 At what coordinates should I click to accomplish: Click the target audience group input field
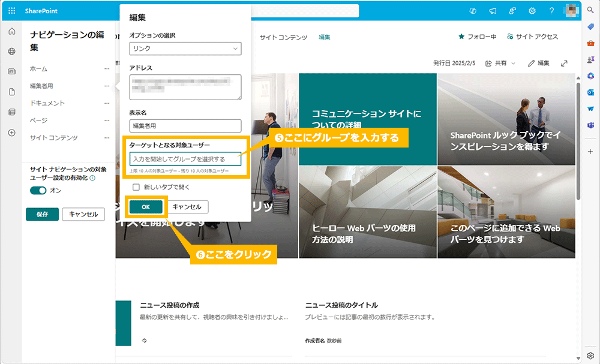tap(185, 159)
